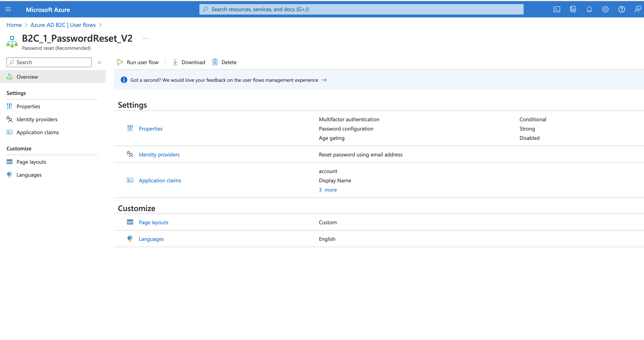The image size is (644, 340).
Task: Open the feedback banner message text
Action: click(224, 80)
